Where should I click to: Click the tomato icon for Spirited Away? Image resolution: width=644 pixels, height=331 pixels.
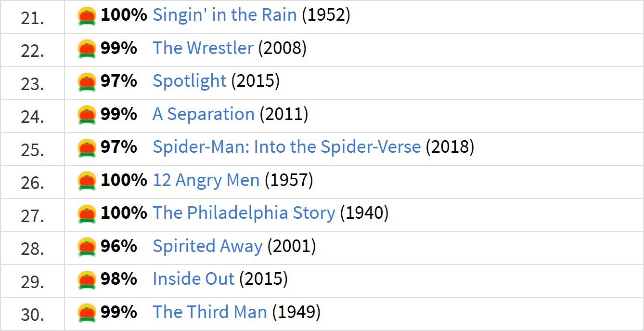point(87,248)
